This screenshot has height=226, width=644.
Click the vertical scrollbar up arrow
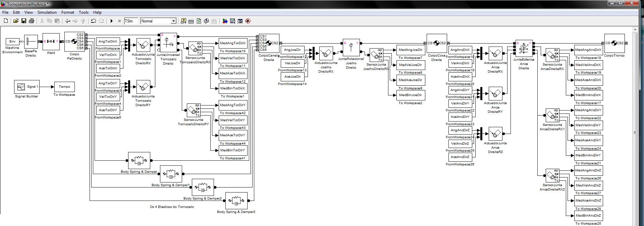point(635,29)
